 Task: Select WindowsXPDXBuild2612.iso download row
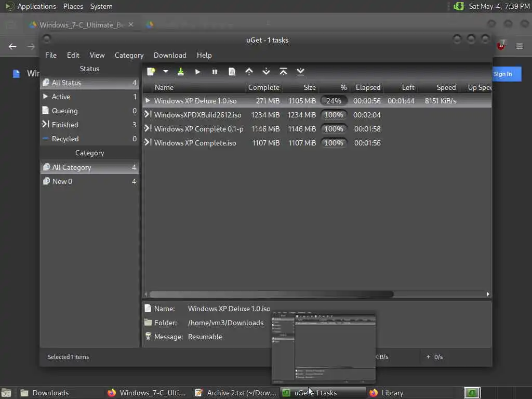click(x=317, y=115)
